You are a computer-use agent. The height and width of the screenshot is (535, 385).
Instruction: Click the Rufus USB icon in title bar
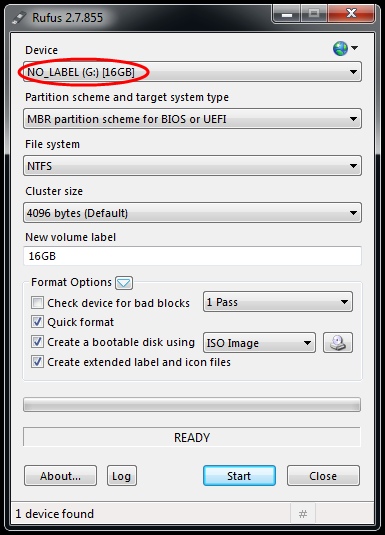click(19, 18)
